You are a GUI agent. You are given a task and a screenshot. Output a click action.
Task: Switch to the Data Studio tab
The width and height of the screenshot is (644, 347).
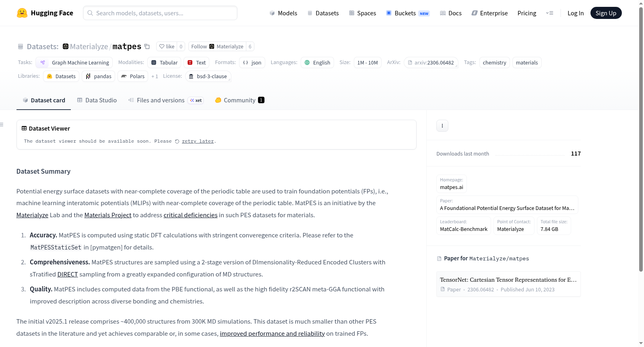[x=97, y=100]
